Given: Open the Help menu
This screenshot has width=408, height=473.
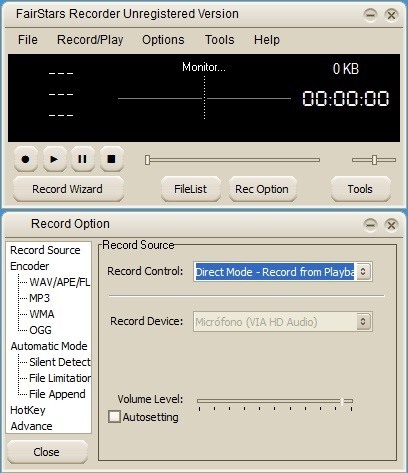Looking at the screenshot, I should click(267, 40).
